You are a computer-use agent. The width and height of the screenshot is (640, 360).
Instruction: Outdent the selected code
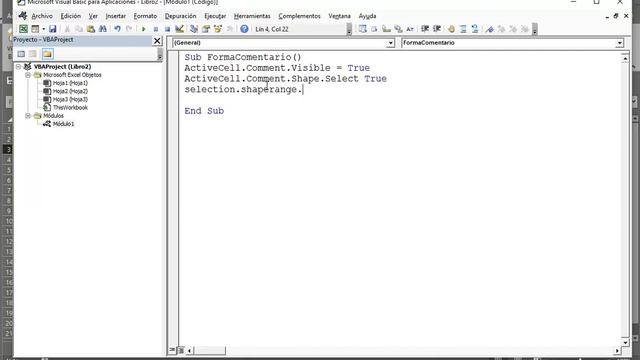[437, 29]
